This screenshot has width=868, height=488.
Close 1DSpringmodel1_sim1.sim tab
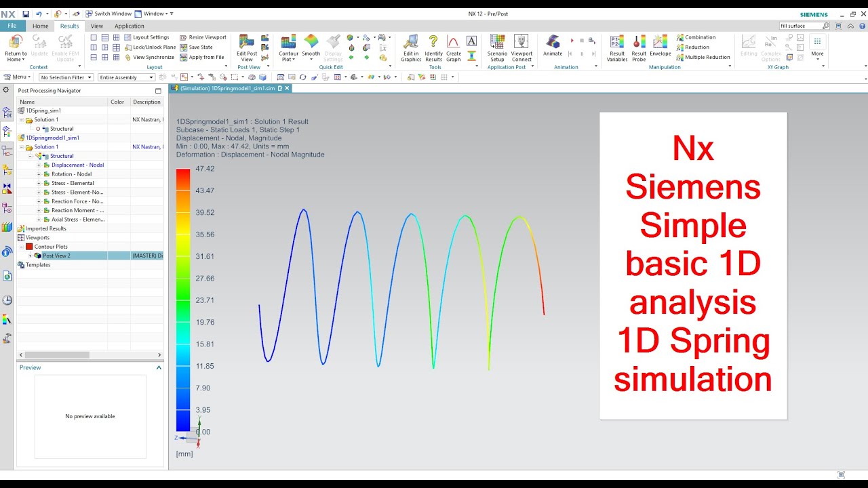click(x=287, y=88)
